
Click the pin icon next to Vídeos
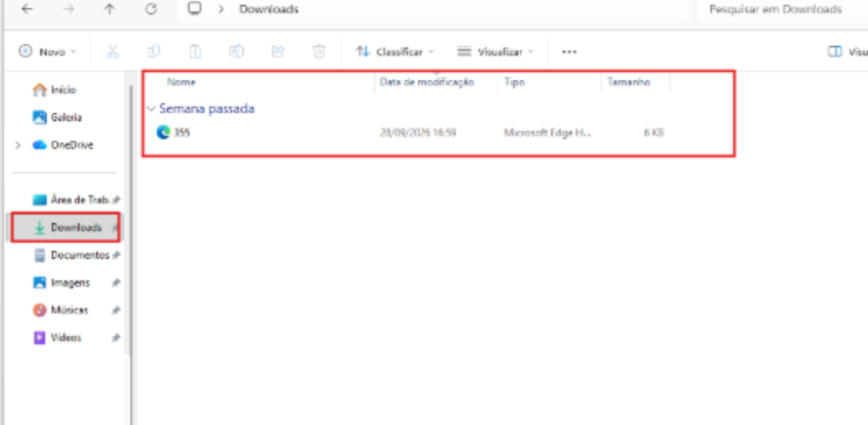(115, 337)
